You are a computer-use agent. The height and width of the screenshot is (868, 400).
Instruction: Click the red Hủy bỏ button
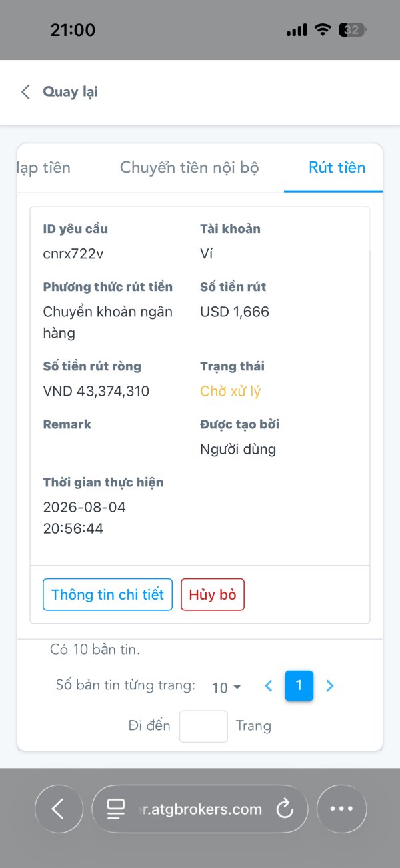(x=213, y=594)
